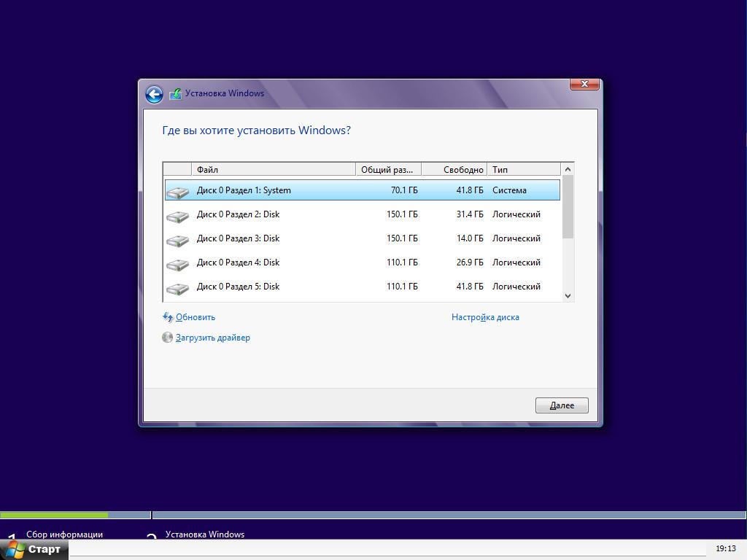Click drive icon for Disk 0 Partition 2
The height and width of the screenshot is (560, 747).
177,216
